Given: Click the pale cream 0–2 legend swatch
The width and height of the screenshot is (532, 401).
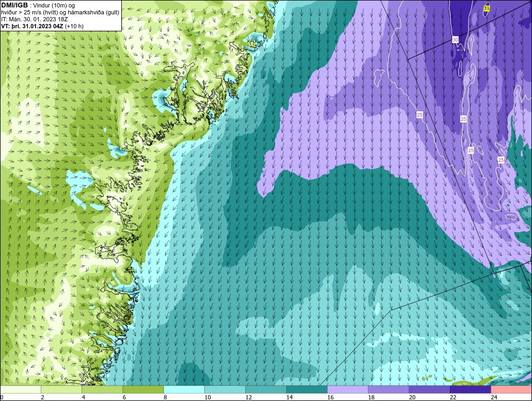Looking at the screenshot, I should [21, 389].
